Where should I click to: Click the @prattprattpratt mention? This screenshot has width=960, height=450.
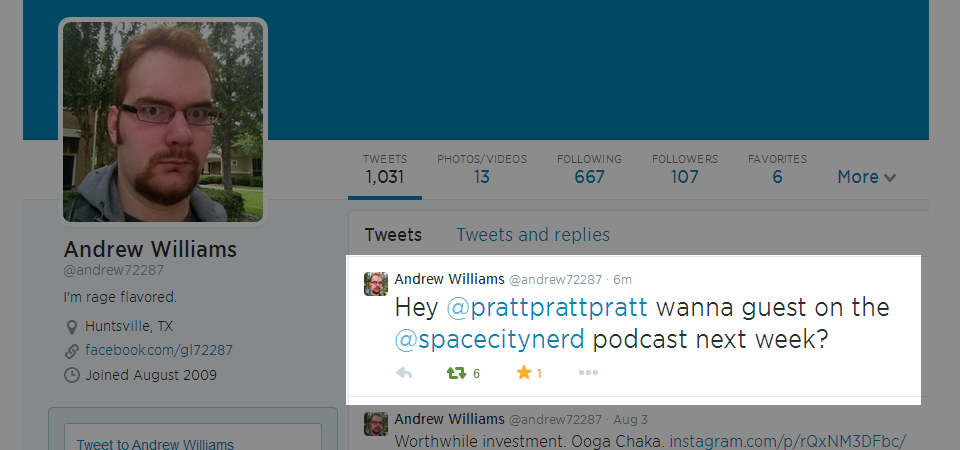(x=547, y=306)
